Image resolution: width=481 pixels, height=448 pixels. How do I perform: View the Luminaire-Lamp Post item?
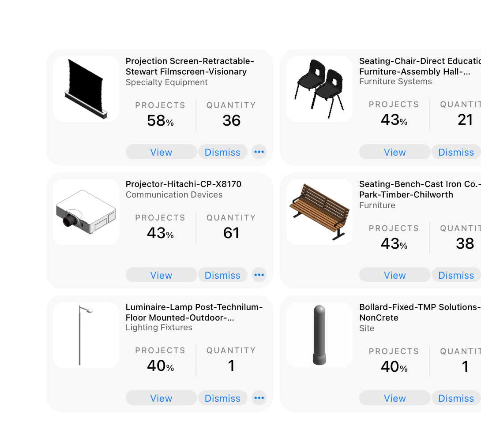click(x=162, y=398)
